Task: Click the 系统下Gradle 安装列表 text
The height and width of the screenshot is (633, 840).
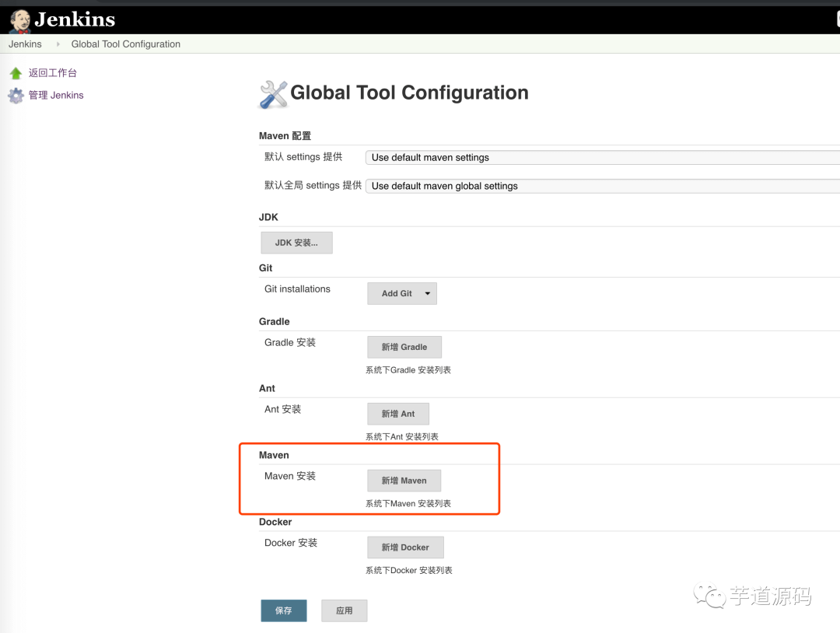Action: click(x=408, y=370)
